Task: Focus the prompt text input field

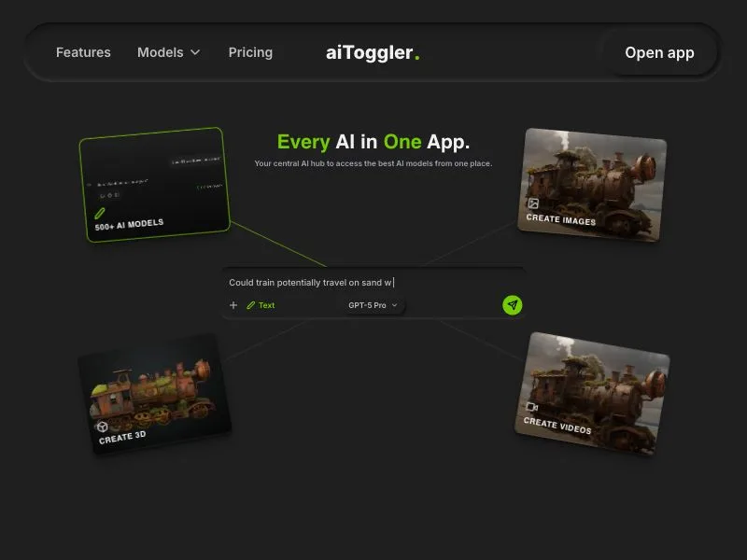Action: (374, 283)
